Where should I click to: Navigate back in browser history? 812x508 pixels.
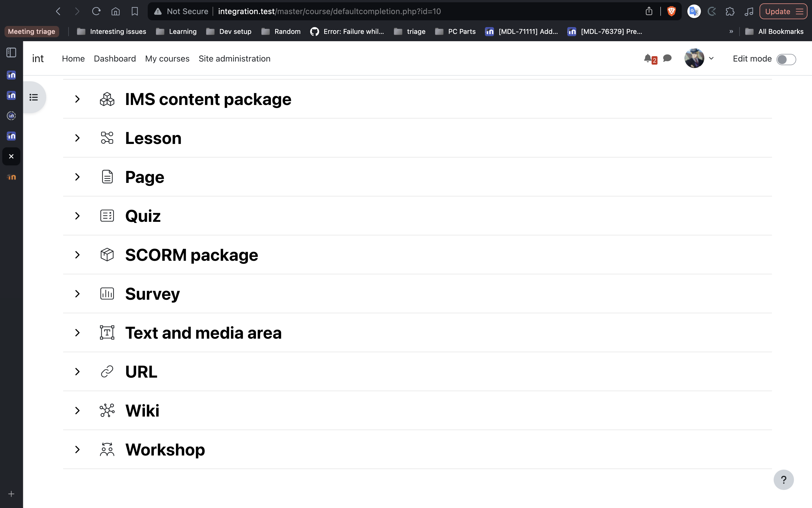(58, 11)
